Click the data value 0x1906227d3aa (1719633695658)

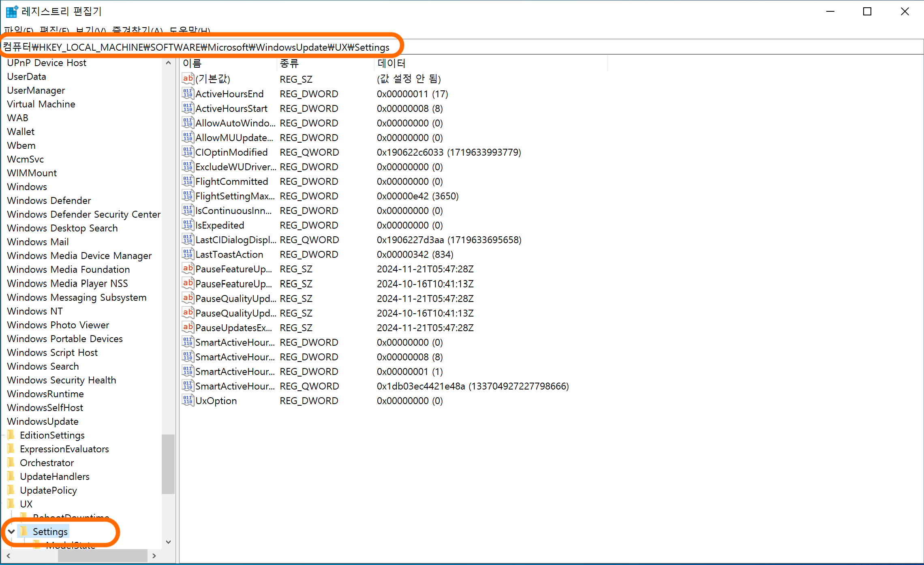tap(449, 240)
